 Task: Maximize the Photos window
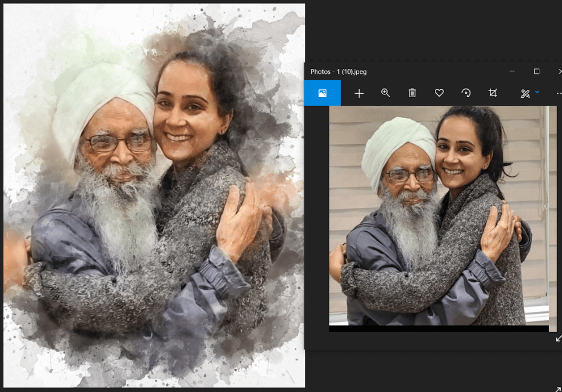tap(537, 72)
